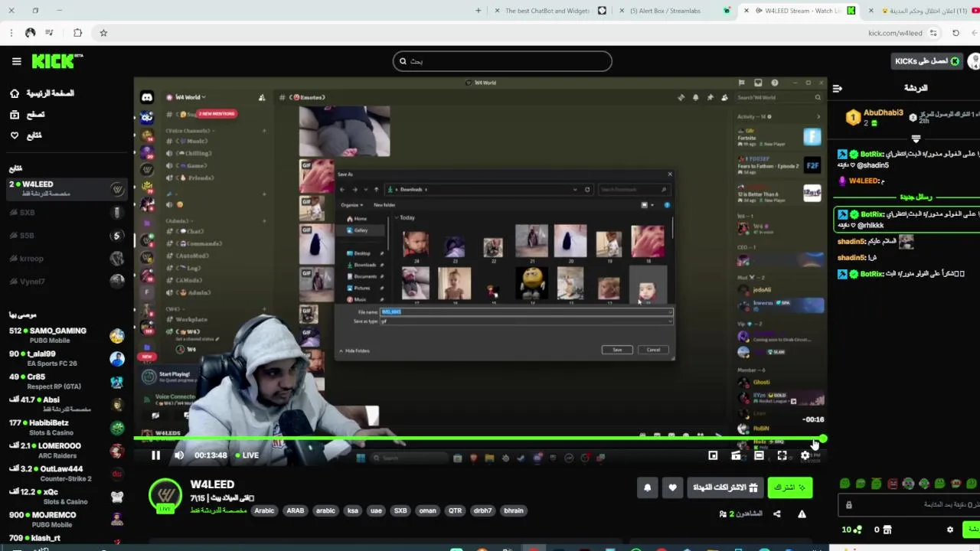Collapse the chat panel
This screenshot has width=980, height=551.
pos(837,89)
